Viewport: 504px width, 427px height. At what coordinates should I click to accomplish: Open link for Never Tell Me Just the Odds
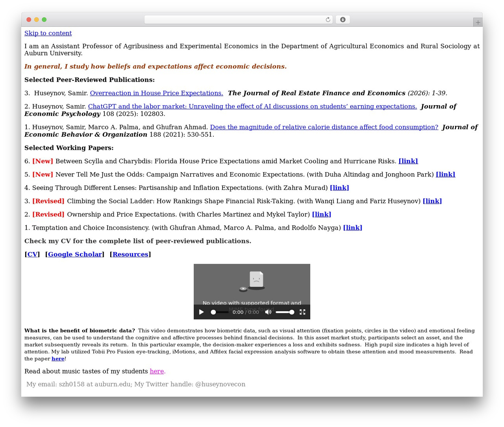pyautogui.click(x=445, y=175)
